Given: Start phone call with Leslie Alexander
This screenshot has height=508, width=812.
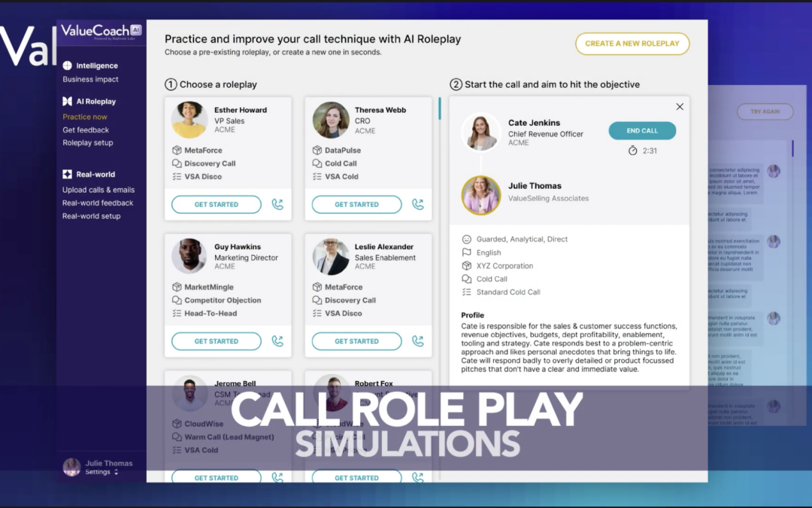Looking at the screenshot, I should (418, 341).
